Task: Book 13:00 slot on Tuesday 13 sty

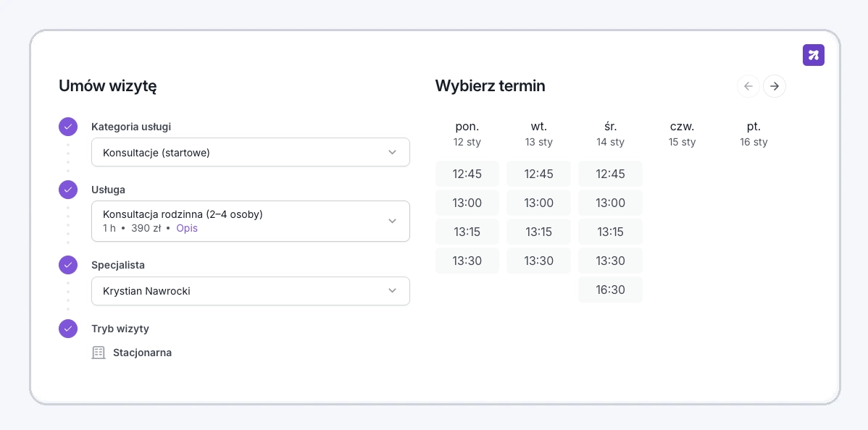Action: pos(538,203)
